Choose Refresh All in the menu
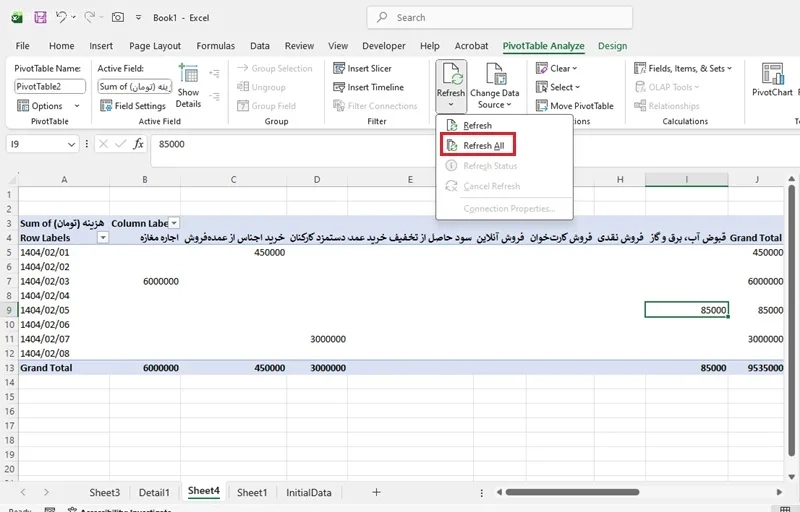Viewport: 800px width, 512px height. point(478,145)
